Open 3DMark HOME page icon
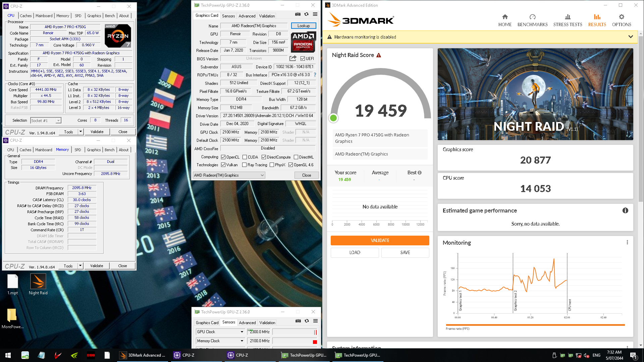 pyautogui.click(x=505, y=17)
